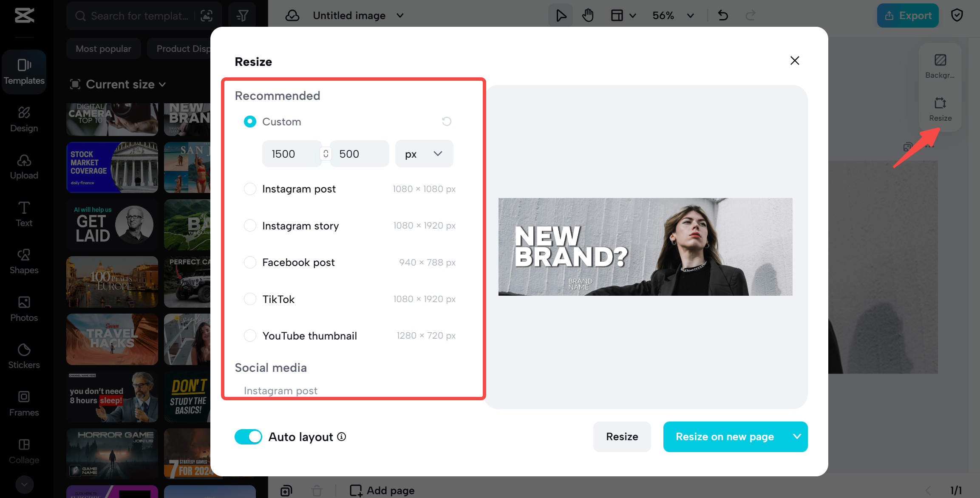The width and height of the screenshot is (980, 498).
Task: Open the Templates panel
Action: tap(24, 71)
